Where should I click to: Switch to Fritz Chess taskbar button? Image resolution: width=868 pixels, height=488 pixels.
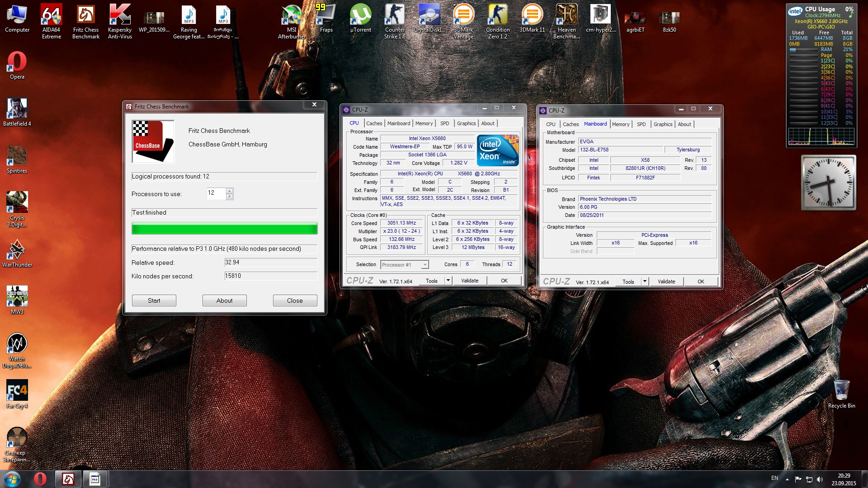point(68,479)
